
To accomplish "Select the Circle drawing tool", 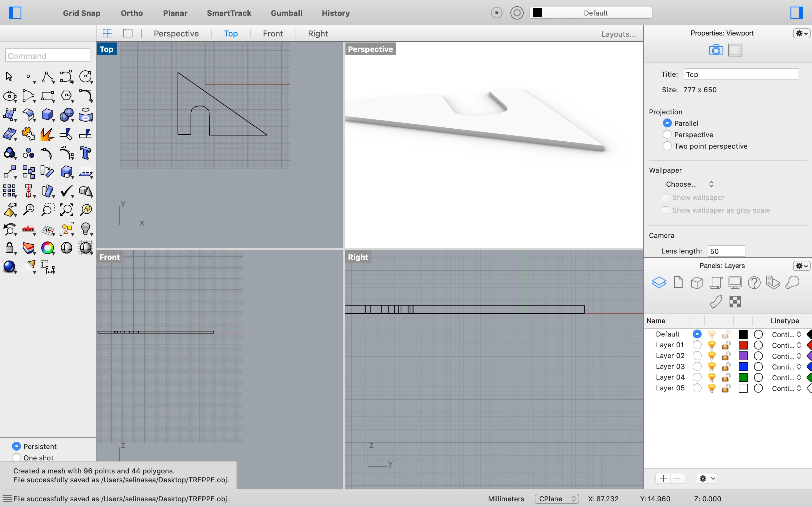I will (x=85, y=76).
